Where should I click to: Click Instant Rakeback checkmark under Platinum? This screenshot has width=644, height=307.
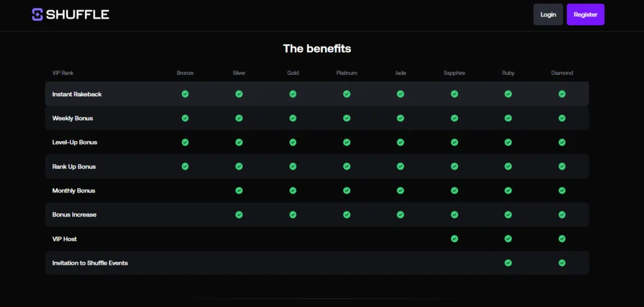coord(347,94)
